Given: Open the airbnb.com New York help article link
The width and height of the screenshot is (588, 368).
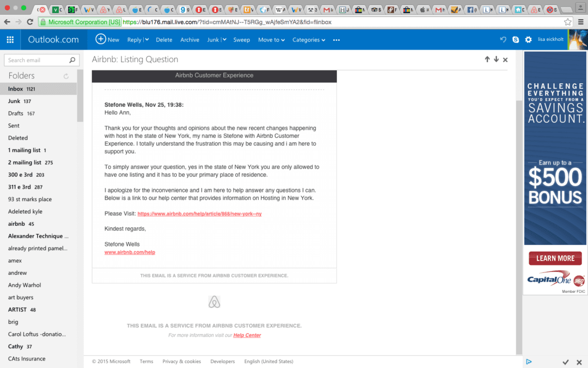Looking at the screenshot, I should [199, 214].
